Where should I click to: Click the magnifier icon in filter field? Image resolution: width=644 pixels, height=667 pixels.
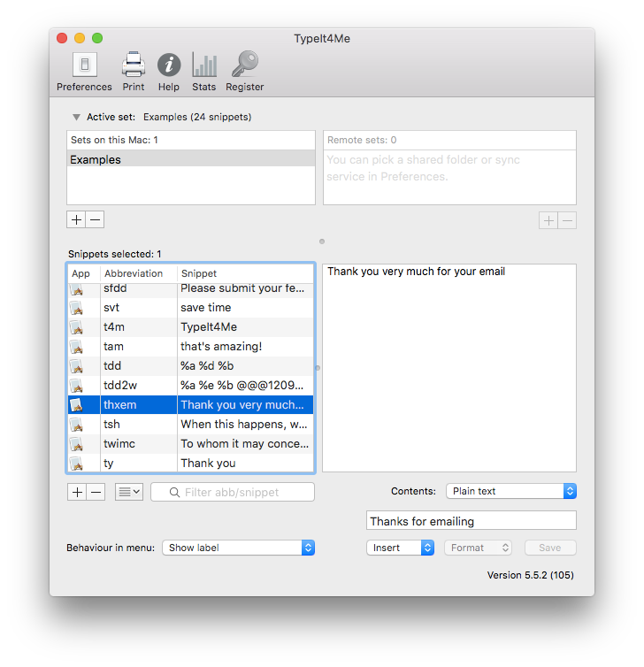pyautogui.click(x=174, y=492)
